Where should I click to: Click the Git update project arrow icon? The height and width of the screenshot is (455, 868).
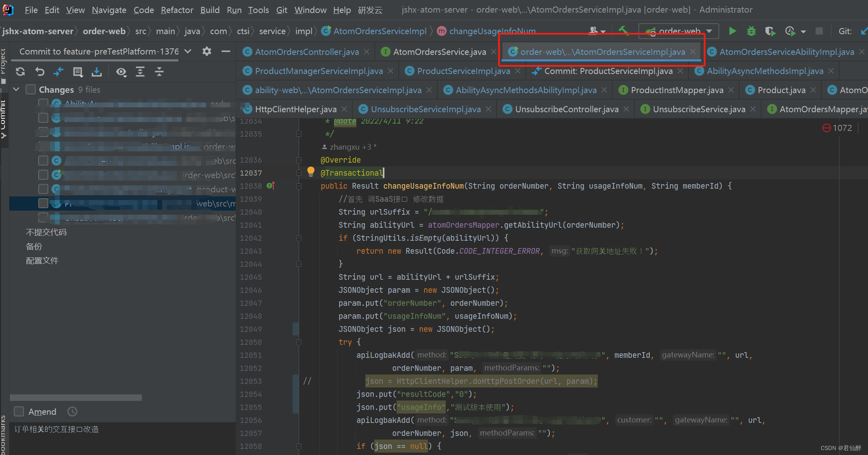pos(864,31)
